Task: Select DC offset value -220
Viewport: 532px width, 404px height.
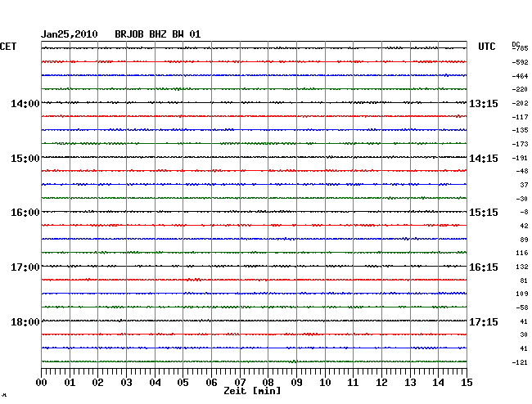Action: click(x=520, y=89)
